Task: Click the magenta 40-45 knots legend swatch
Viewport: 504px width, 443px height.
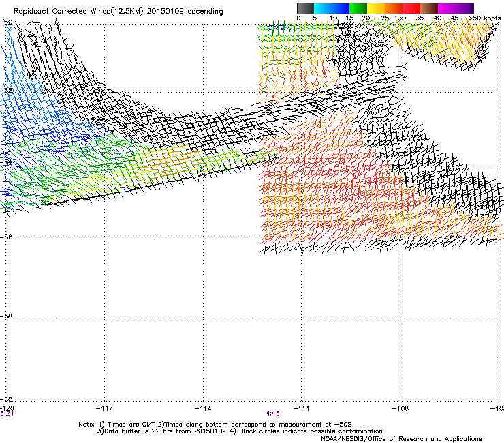Action: pos(447,8)
